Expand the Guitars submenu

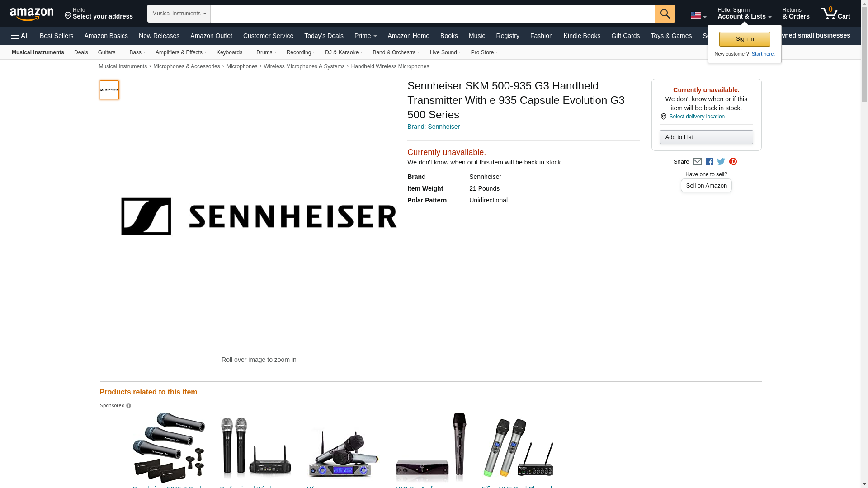tap(108, 52)
